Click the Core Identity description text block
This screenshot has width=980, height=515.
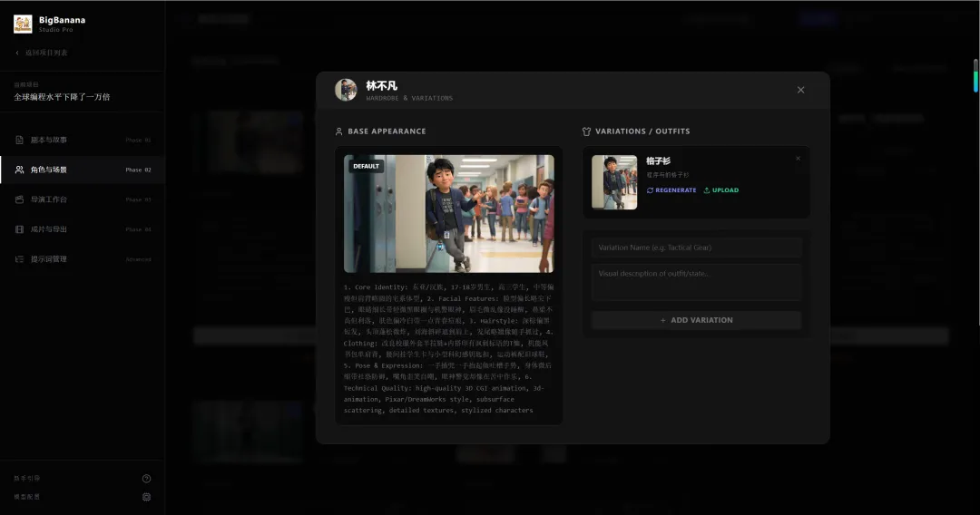tap(449, 348)
